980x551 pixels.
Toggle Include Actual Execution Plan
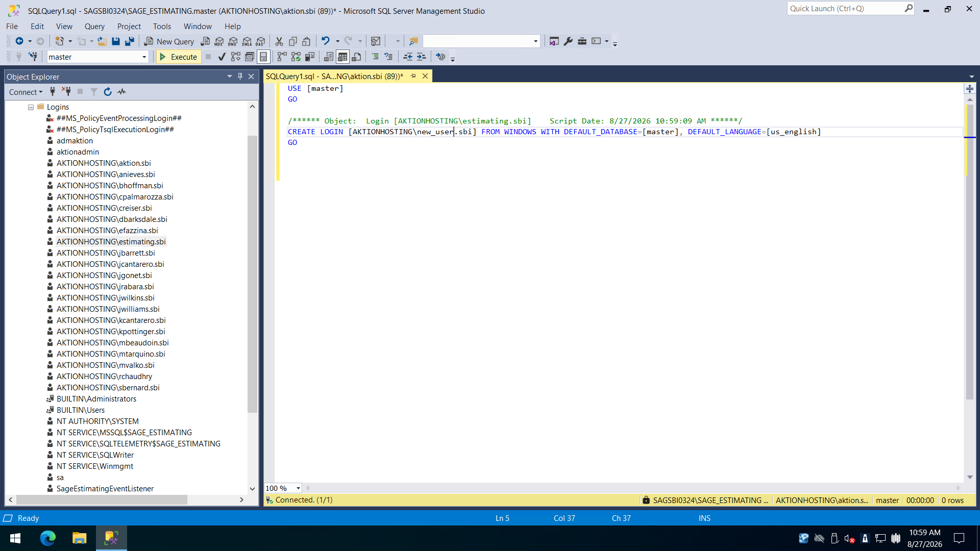point(282,57)
